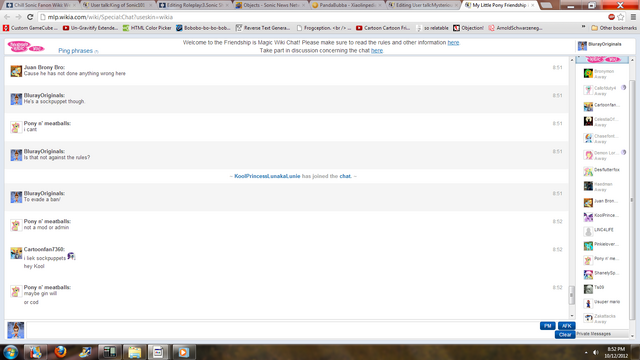Bookmark this page with the star icon
Image resolution: width=640 pixels, height=360 pixels.
tap(621, 17)
